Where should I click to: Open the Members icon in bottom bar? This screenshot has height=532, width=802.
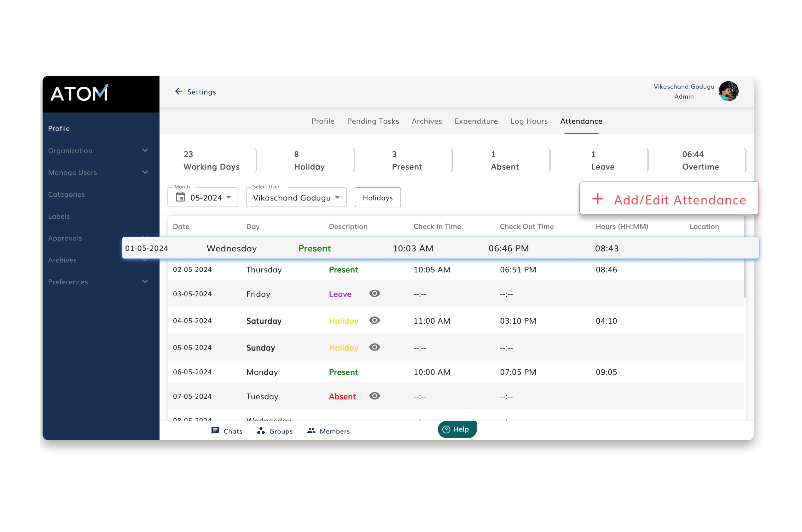311,431
